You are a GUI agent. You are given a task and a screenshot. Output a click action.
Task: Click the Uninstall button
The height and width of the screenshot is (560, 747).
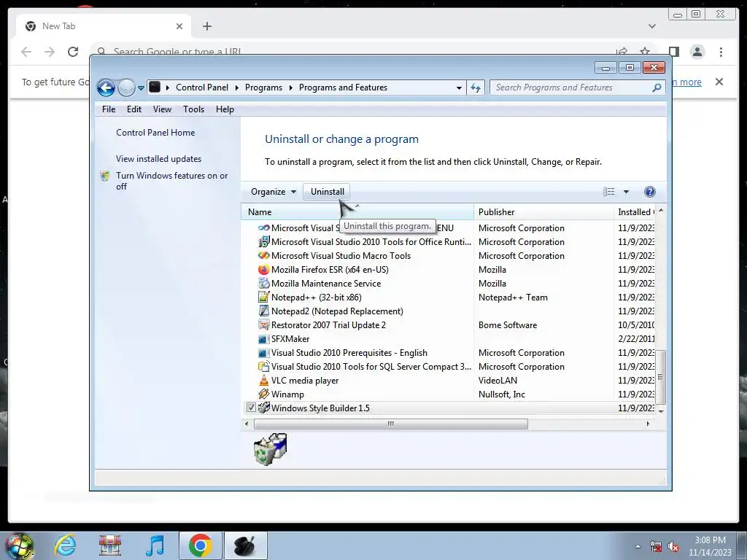pyautogui.click(x=328, y=192)
